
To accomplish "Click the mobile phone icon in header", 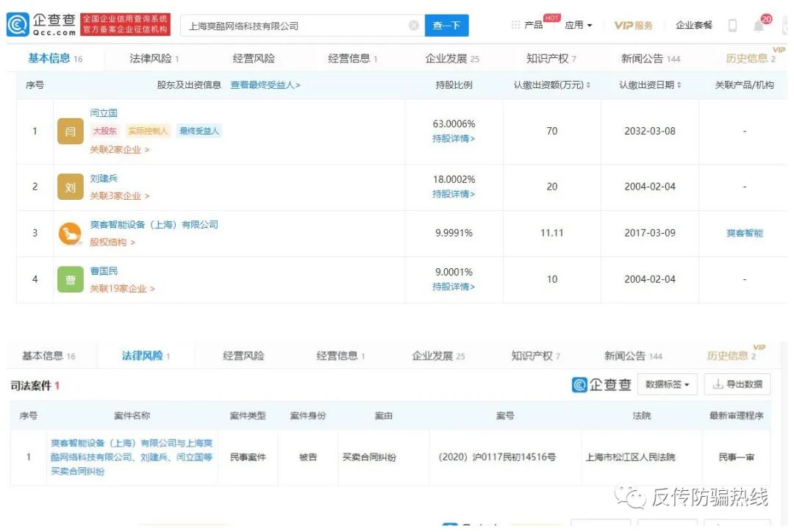I will 732,26.
